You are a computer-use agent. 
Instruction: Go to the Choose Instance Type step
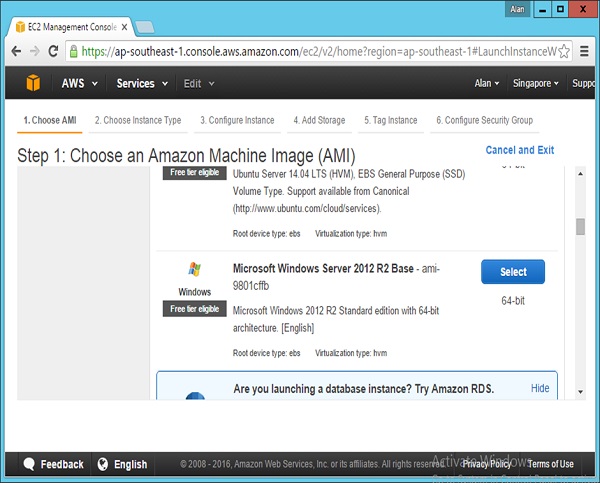[138, 120]
